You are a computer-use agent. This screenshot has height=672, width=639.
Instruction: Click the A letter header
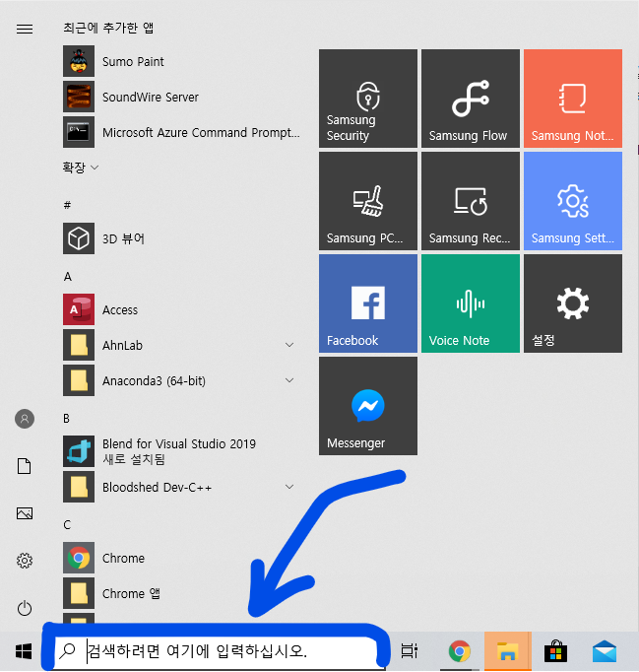pos(68,277)
